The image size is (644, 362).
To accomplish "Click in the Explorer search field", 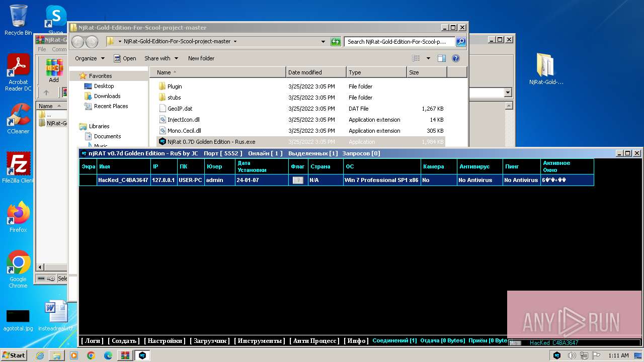I will tap(400, 42).
